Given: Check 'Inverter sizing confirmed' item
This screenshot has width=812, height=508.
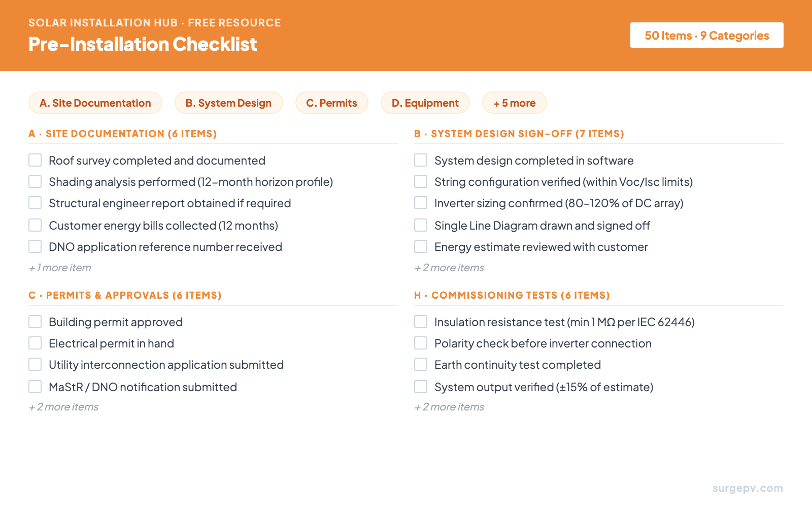Looking at the screenshot, I should pos(420,203).
